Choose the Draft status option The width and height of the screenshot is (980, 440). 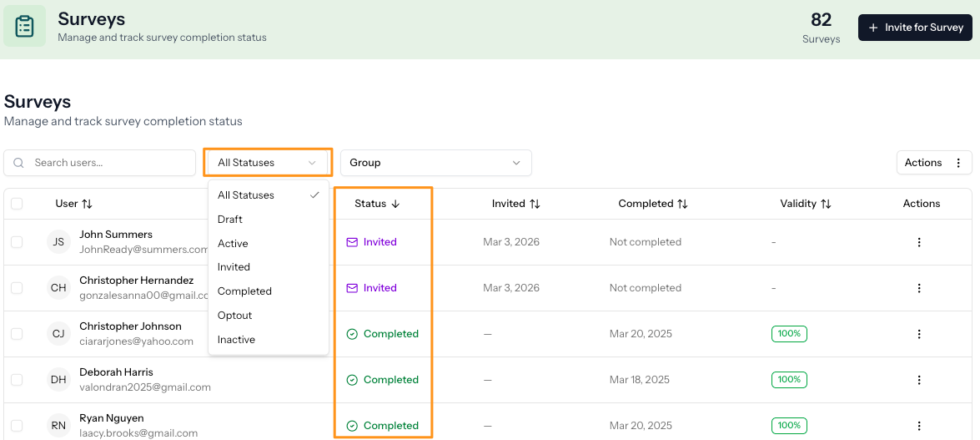click(x=269, y=220)
